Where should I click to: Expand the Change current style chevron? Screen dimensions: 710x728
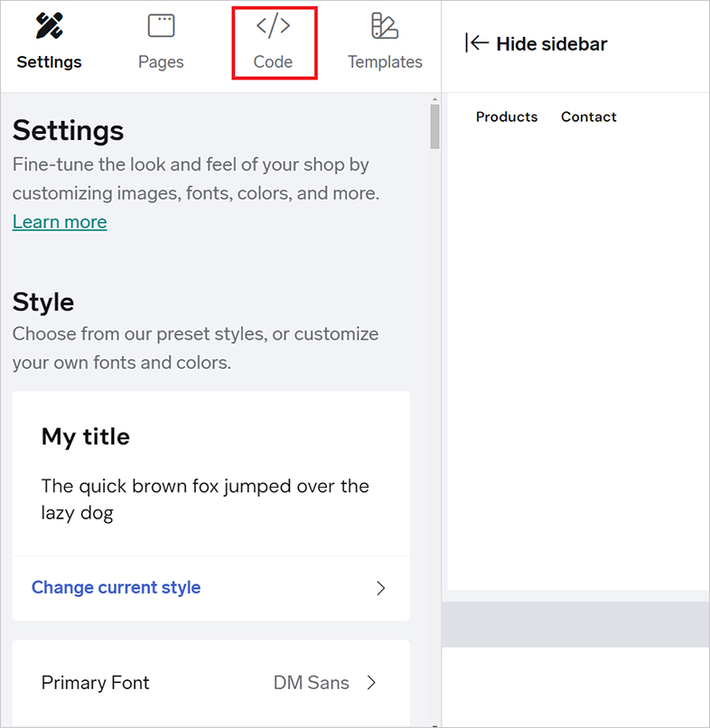[381, 588]
